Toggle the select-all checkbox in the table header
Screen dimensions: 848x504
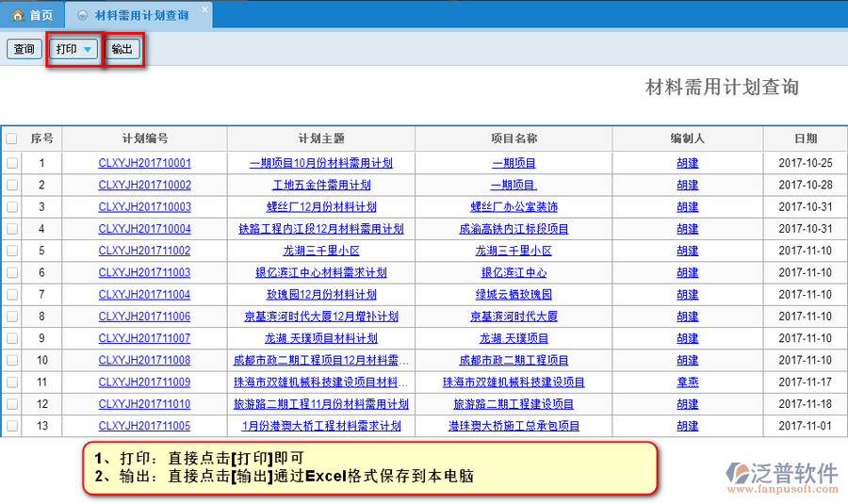[11, 138]
